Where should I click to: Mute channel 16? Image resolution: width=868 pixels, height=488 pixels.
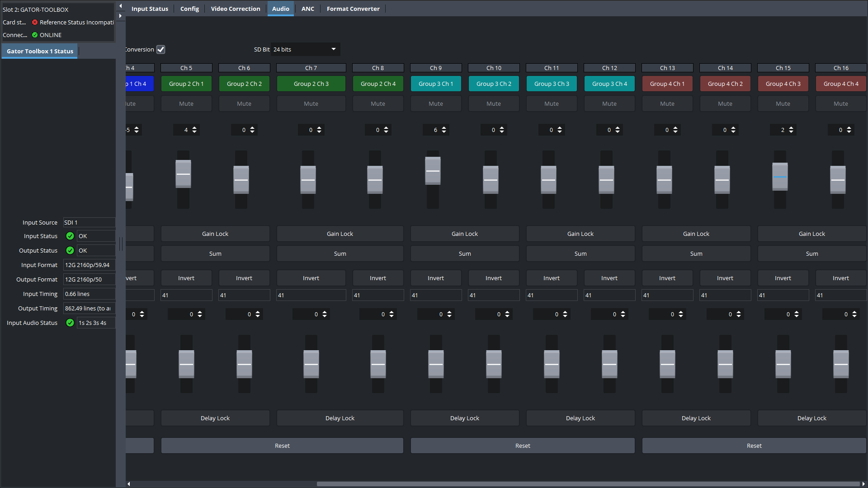[x=841, y=103]
